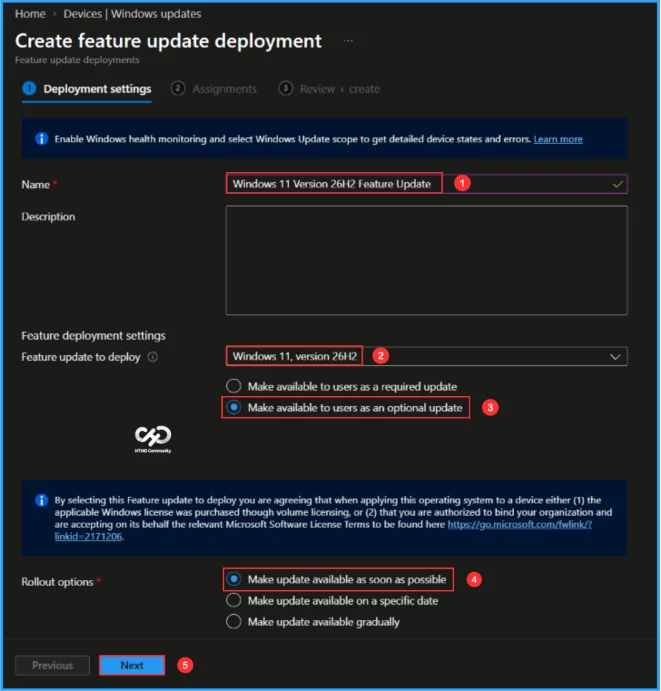This screenshot has width=661, height=691.
Task: Choose Make update available on a specific date
Action: [234, 600]
